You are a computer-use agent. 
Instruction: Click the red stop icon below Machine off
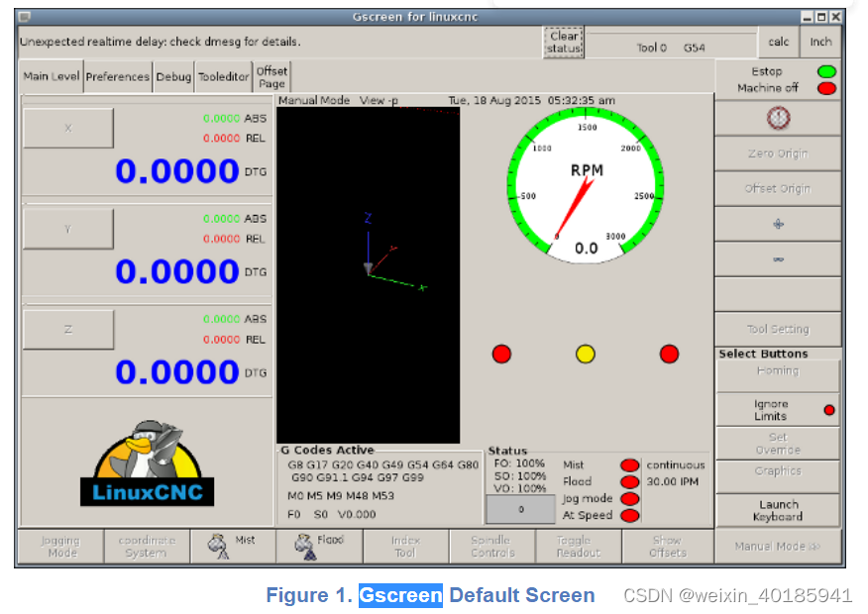778,118
